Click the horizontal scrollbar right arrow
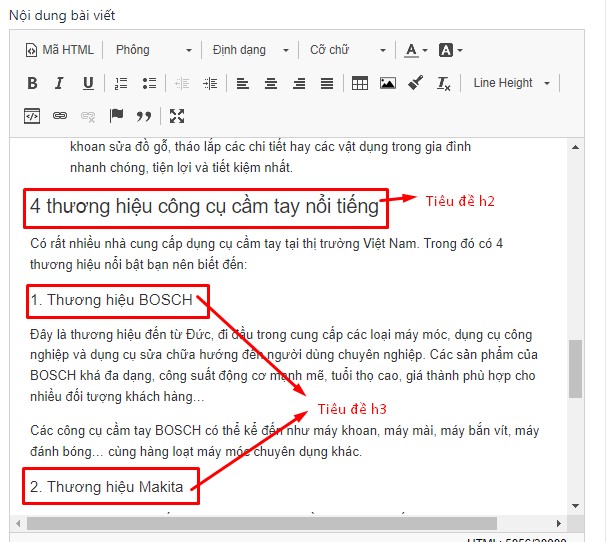This screenshot has width=606, height=542. pos(558,523)
